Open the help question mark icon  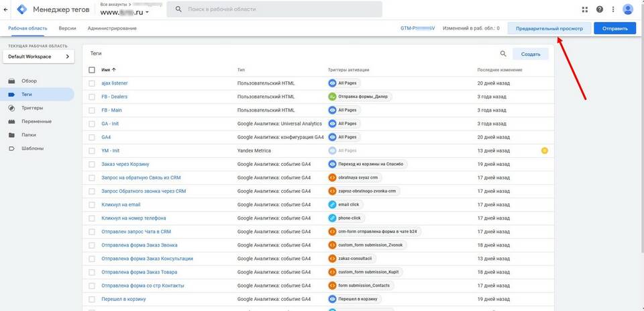point(600,9)
